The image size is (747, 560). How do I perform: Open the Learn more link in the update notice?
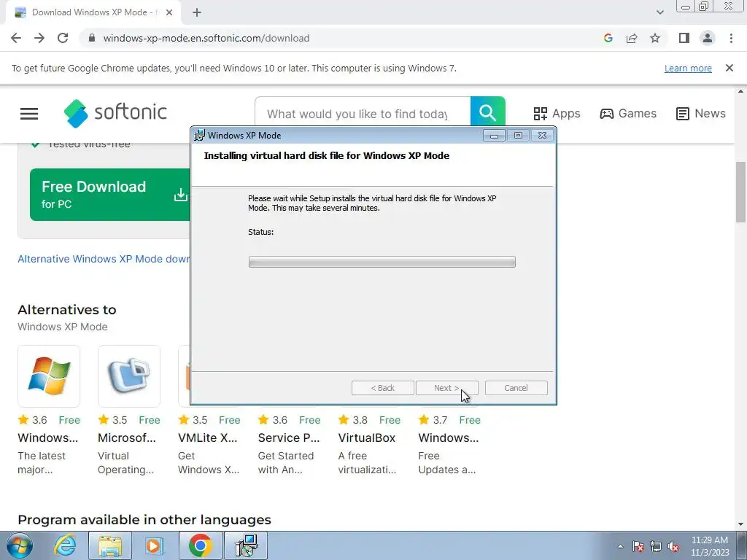click(688, 68)
